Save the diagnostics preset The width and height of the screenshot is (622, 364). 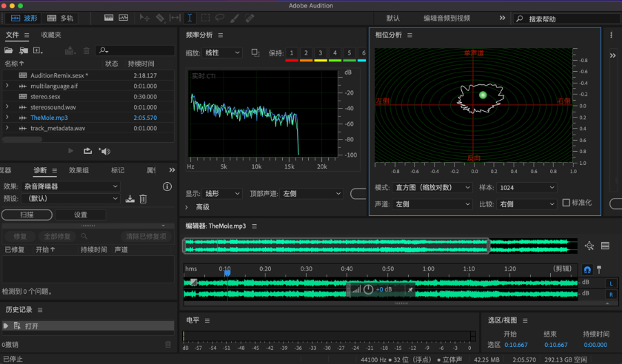point(130,199)
